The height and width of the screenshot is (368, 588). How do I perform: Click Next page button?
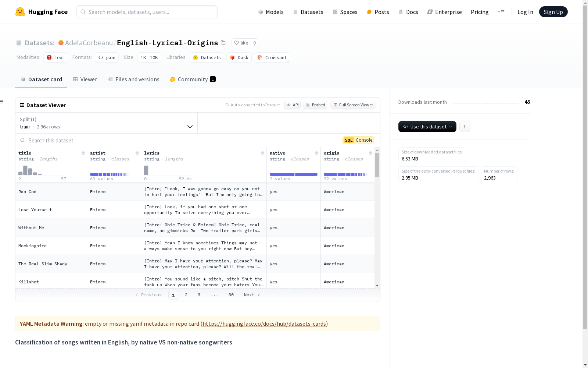click(x=252, y=295)
